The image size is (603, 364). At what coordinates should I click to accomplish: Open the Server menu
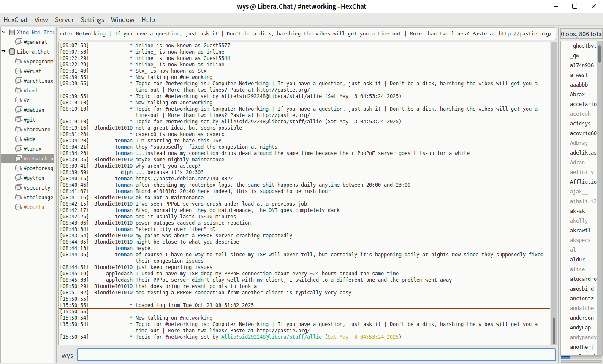click(64, 20)
